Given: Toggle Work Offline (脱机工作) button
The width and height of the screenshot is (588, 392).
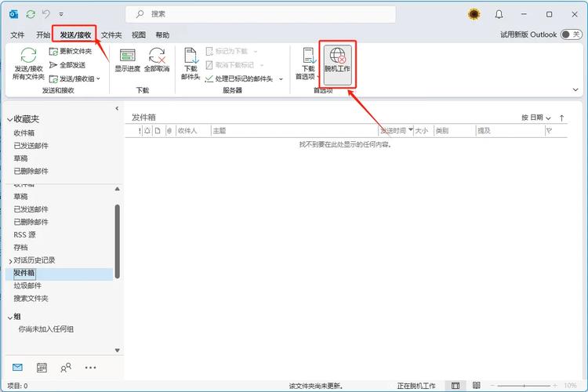Looking at the screenshot, I should 337,64.
